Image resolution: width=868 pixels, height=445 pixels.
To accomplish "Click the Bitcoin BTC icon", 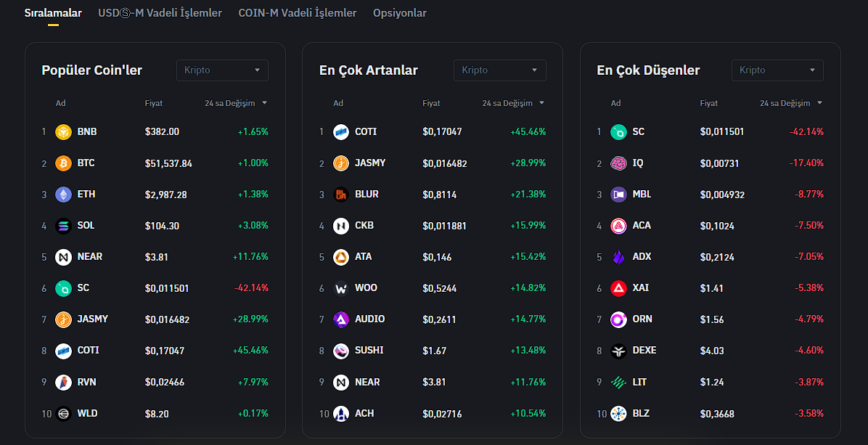I will pos(63,163).
